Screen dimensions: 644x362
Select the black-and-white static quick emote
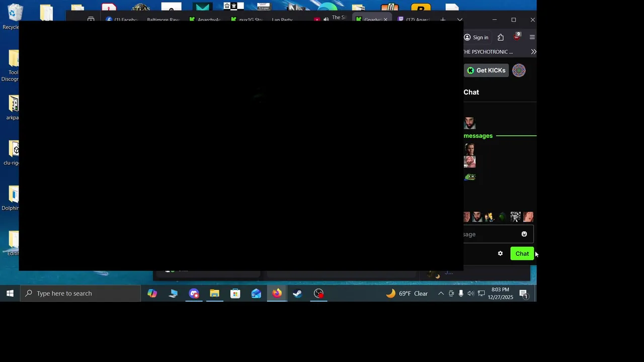(515, 217)
